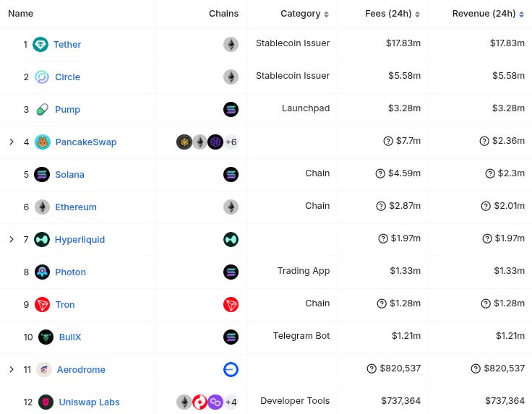Click the Trading App category in the Photon row
Image resolution: width=532 pixels, height=414 pixels.
coord(304,270)
